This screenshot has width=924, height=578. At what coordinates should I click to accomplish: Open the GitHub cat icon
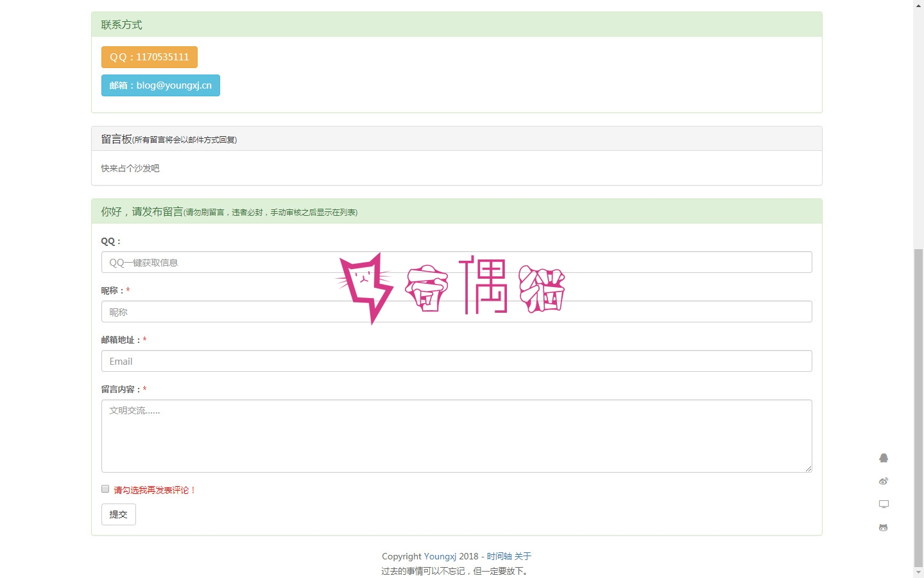coord(884,527)
